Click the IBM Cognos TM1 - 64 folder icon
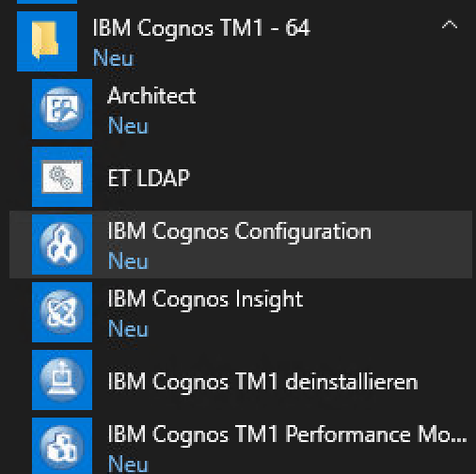Image resolution: width=476 pixels, height=474 pixels. pyautogui.click(x=47, y=41)
